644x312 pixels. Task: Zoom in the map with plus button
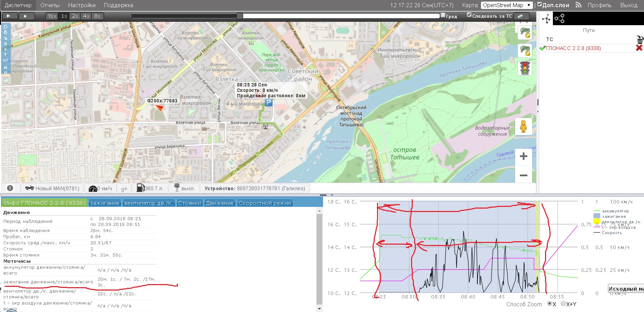click(x=524, y=157)
